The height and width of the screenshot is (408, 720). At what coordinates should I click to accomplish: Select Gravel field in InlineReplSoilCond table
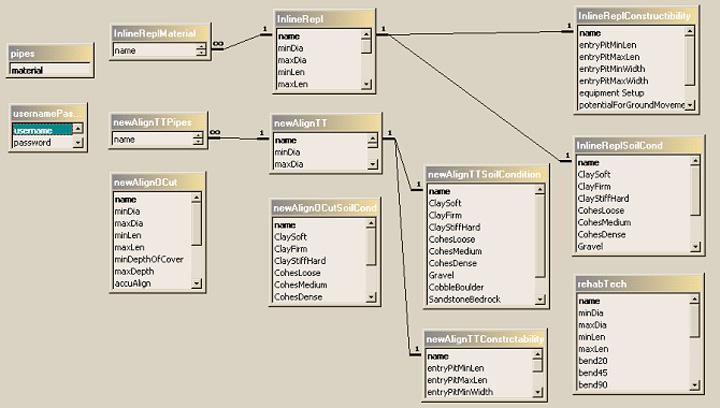[590, 246]
